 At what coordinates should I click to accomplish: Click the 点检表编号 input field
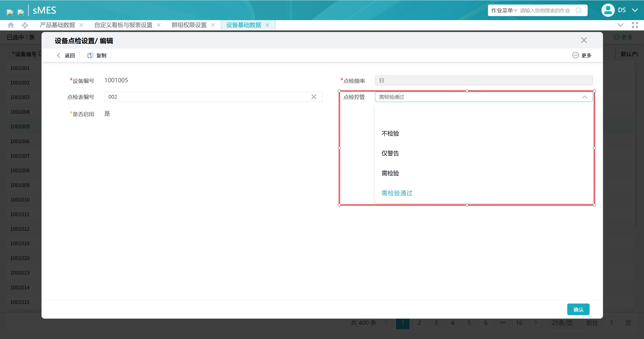coord(213,97)
